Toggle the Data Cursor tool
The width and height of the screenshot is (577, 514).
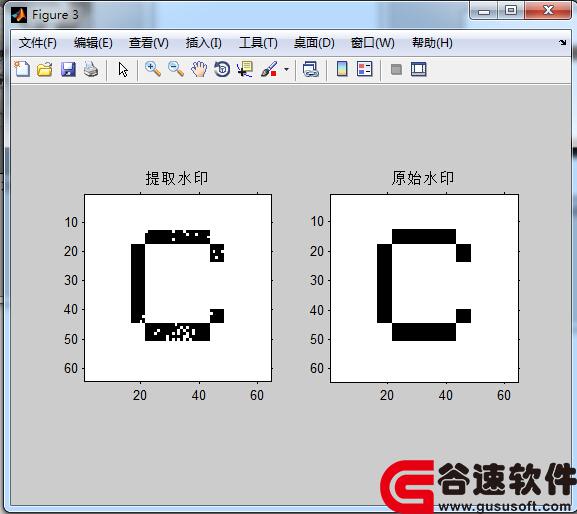tap(245, 69)
